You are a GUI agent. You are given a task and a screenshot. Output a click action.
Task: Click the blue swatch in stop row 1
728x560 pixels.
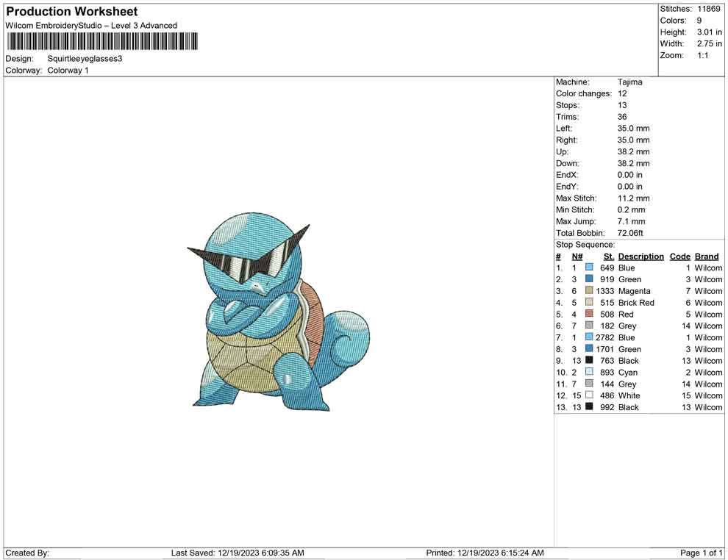pos(589,268)
